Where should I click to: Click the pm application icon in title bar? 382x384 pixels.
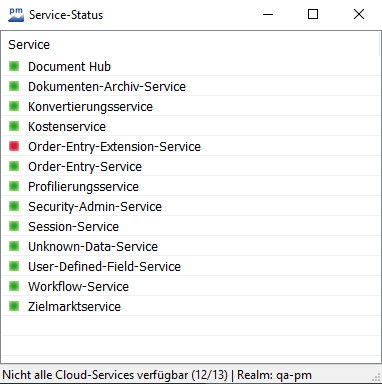16,15
